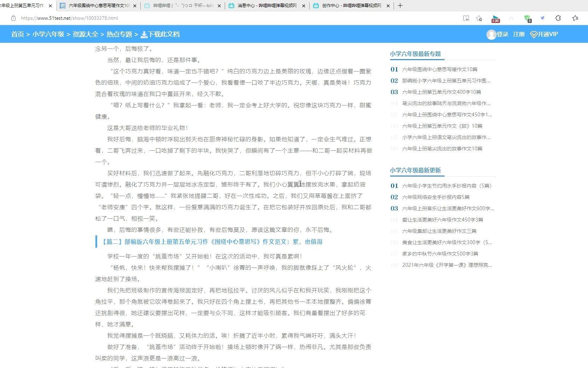The width and height of the screenshot is (588, 368).
Task: Click the 小学六年级最新更新 heading
Action: [x=415, y=170]
